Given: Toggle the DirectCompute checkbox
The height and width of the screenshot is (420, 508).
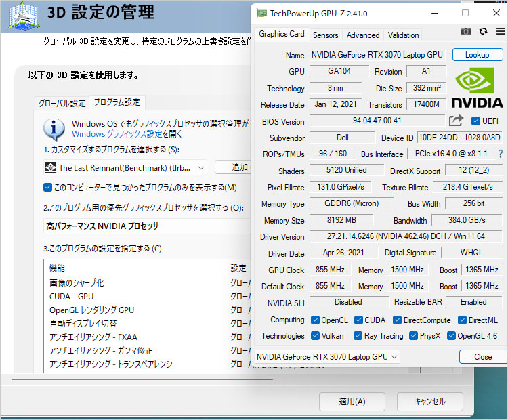Looking at the screenshot, I should 397,320.
